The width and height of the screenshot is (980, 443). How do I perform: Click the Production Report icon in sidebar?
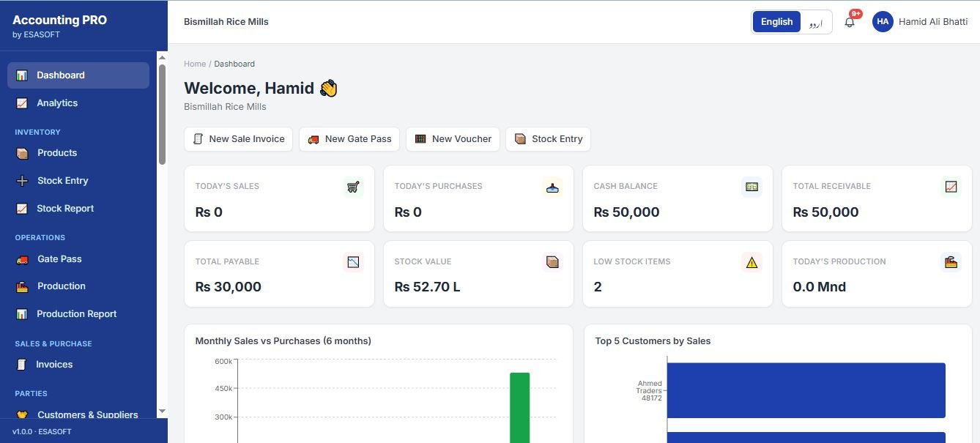[22, 314]
